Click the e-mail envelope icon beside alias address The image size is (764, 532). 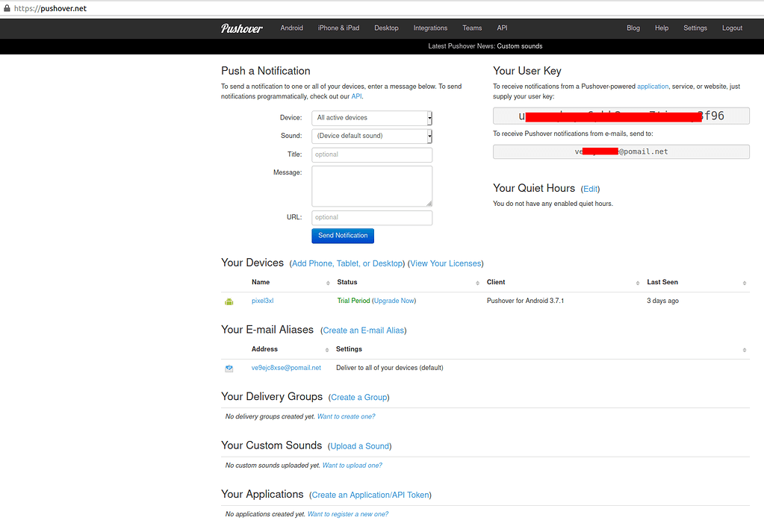[229, 369]
